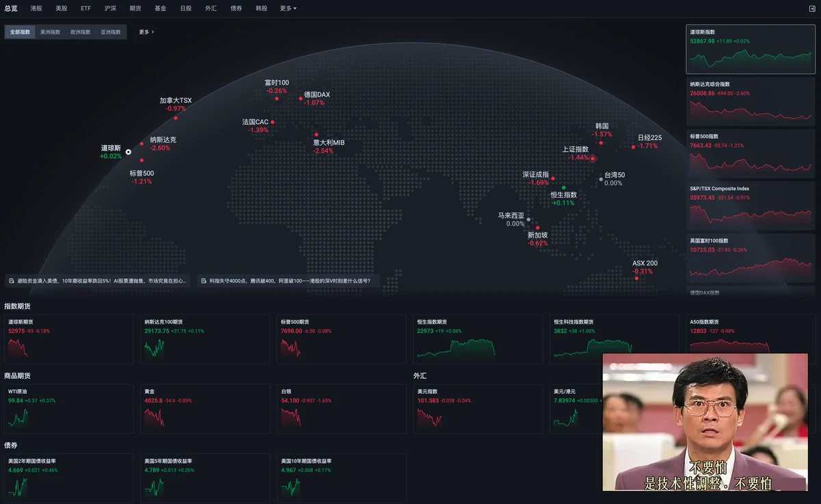Click the 韩国 red dot on the map

pos(601,142)
